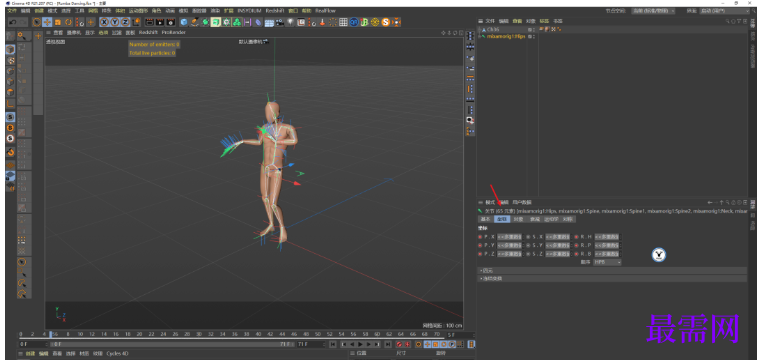758x360 pixels.
Task: Select the 坐标 coordinates tab
Action: tap(502, 219)
